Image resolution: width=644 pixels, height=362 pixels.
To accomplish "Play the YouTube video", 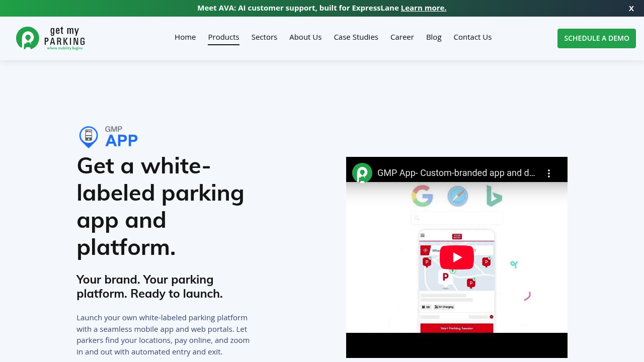I will coord(456,257).
